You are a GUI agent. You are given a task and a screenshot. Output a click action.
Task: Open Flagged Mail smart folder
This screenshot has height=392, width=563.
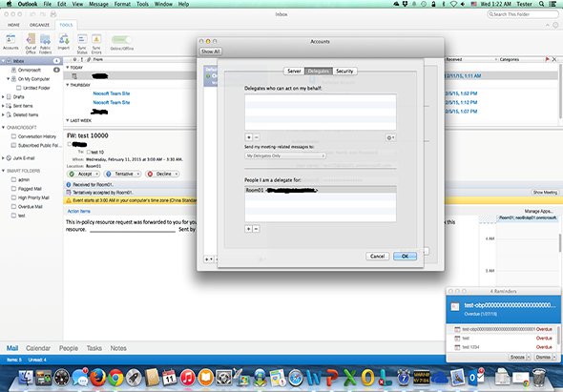pyautogui.click(x=30, y=189)
